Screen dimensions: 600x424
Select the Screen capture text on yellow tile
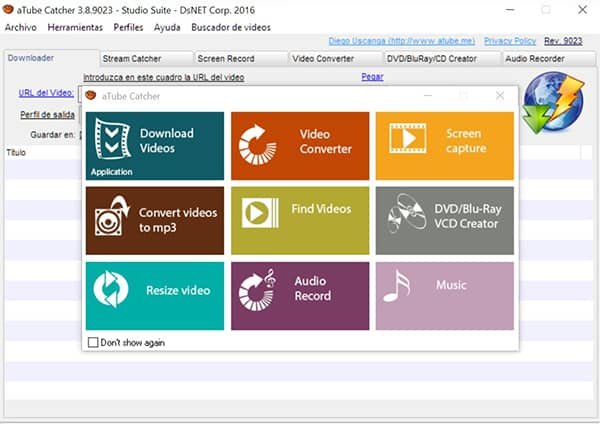pyautogui.click(x=466, y=140)
